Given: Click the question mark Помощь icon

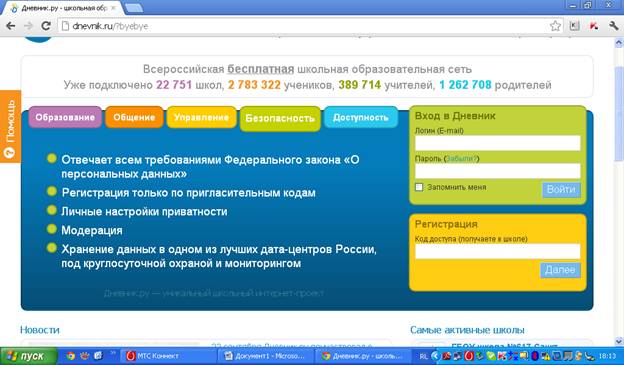Looking at the screenshot, I should point(9,152).
